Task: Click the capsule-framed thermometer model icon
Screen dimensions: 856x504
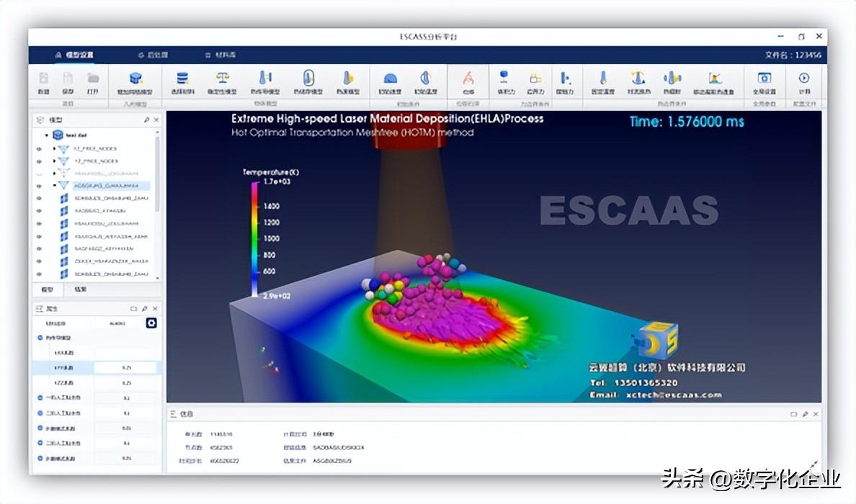Action: (308, 78)
